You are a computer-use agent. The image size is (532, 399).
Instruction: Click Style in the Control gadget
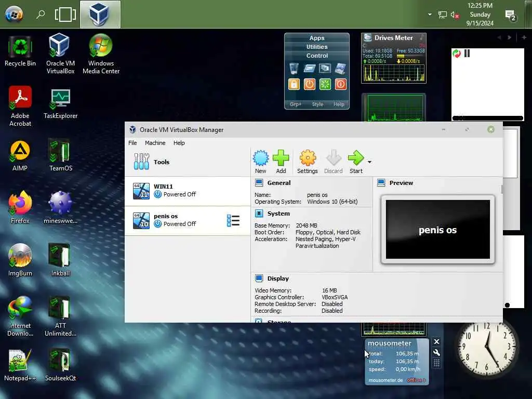pos(317,104)
